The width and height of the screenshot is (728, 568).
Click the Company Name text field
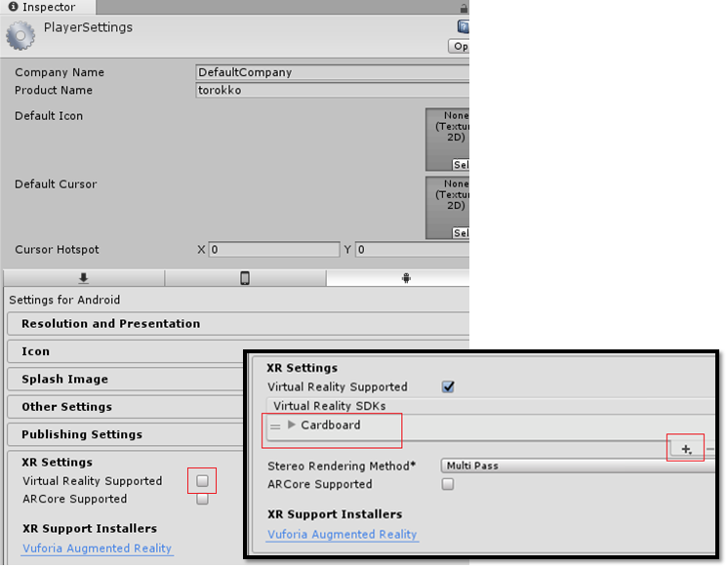(332, 72)
